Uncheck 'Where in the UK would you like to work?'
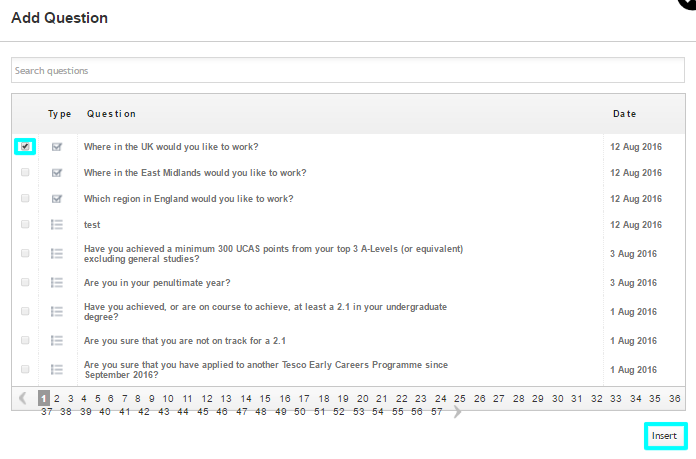Screen dimensions: 696x459 coord(25,147)
